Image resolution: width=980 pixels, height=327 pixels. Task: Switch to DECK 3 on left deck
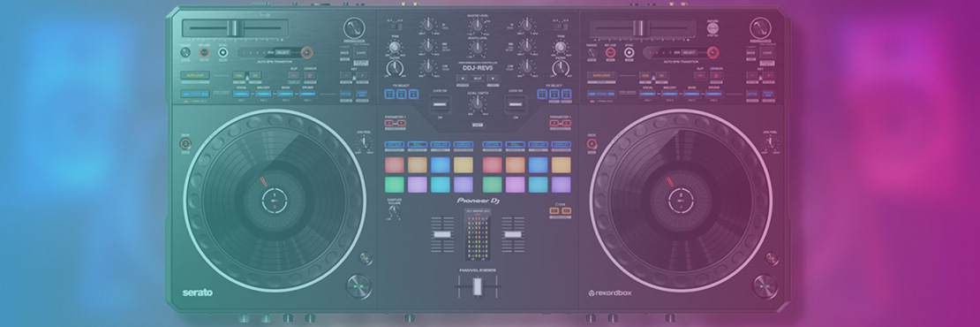point(185,144)
